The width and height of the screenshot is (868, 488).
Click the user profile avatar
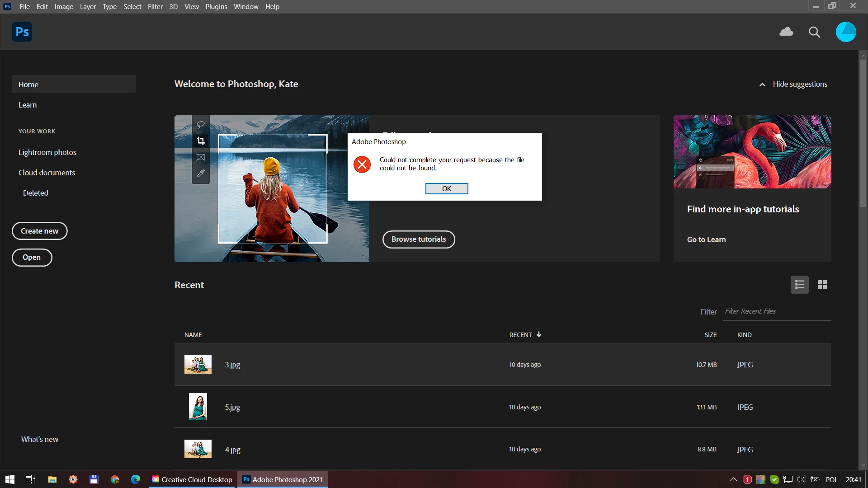coord(845,32)
